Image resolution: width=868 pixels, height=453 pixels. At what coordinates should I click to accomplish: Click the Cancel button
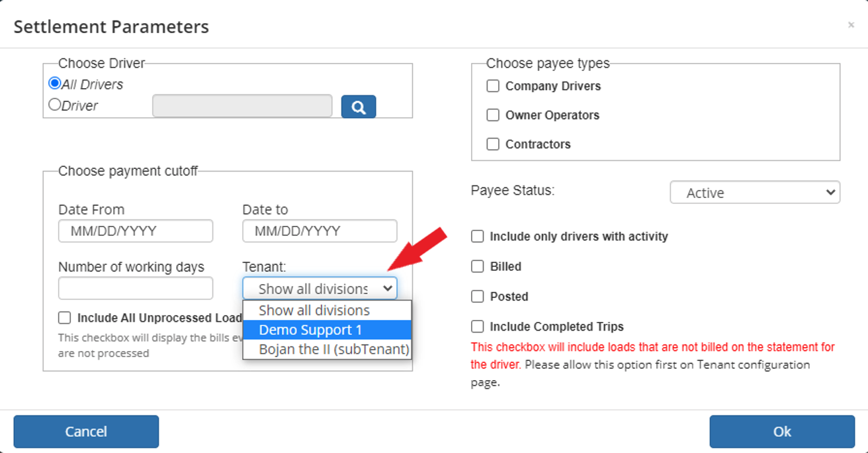pyautogui.click(x=86, y=432)
